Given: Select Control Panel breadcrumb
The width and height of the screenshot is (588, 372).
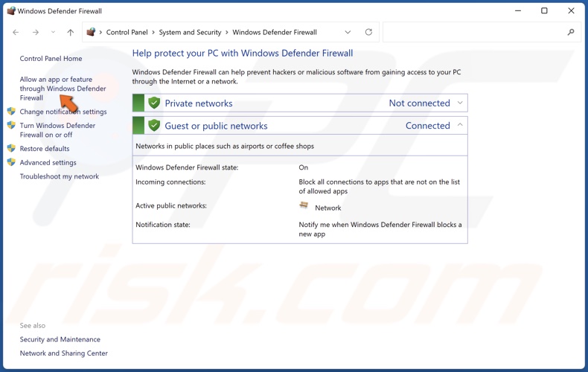Looking at the screenshot, I should point(127,32).
